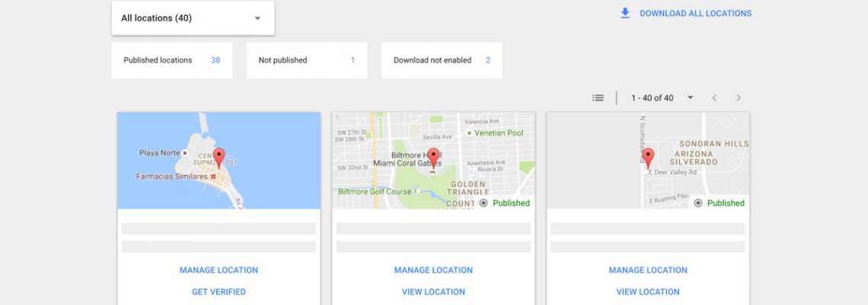Go to next page arrow
The width and height of the screenshot is (868, 305).
pyautogui.click(x=738, y=98)
